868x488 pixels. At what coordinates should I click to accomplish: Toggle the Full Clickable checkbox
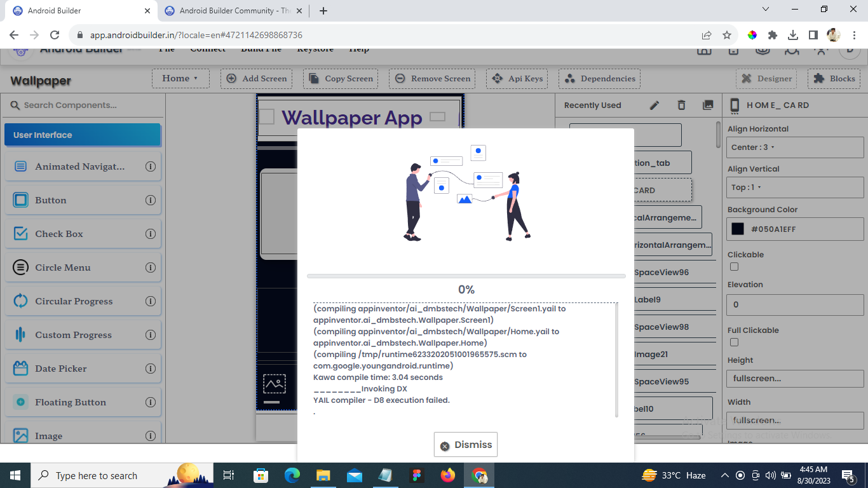(734, 342)
